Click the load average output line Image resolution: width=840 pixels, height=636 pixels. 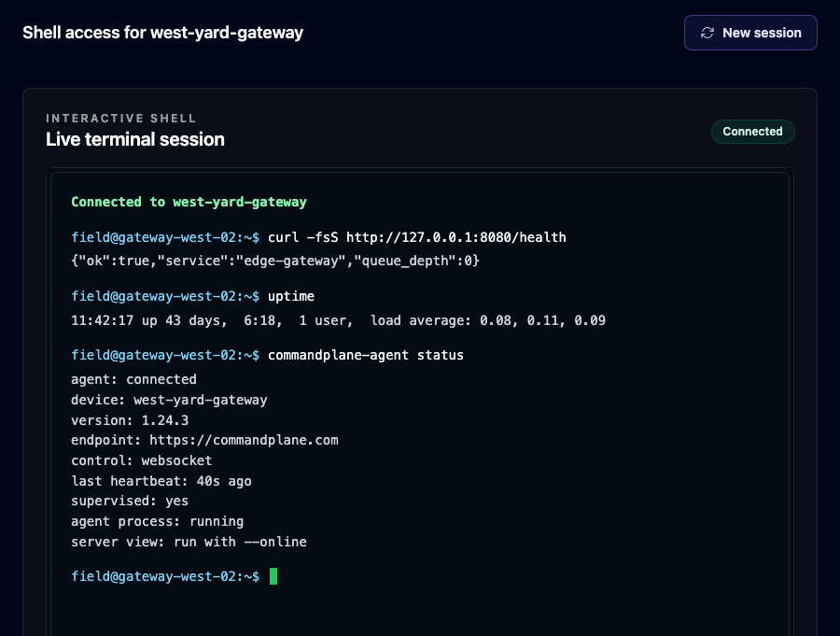pyautogui.click(x=338, y=320)
